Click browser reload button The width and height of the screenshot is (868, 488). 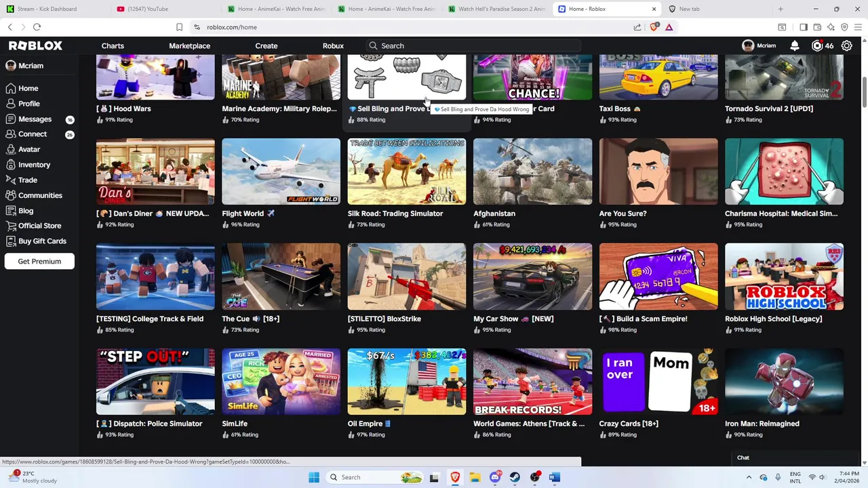tap(37, 27)
